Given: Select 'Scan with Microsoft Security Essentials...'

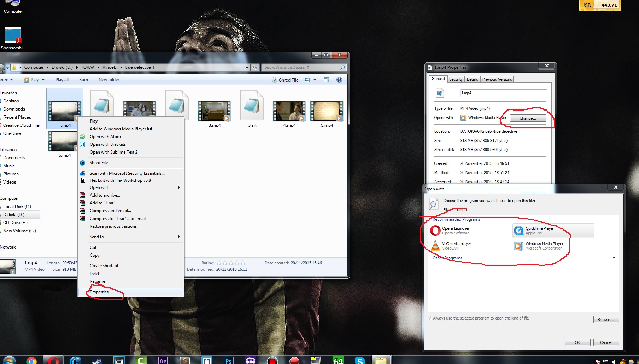Looking at the screenshot, I should pos(131,173).
